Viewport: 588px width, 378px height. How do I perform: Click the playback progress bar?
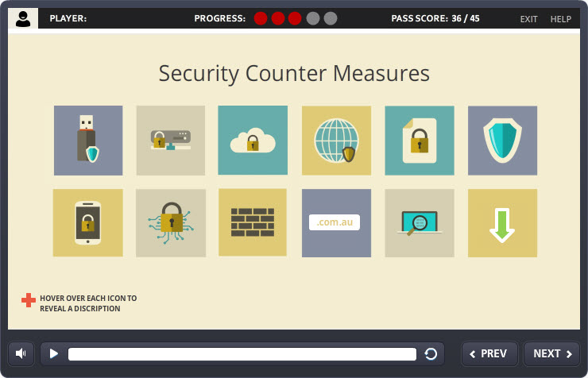click(242, 354)
